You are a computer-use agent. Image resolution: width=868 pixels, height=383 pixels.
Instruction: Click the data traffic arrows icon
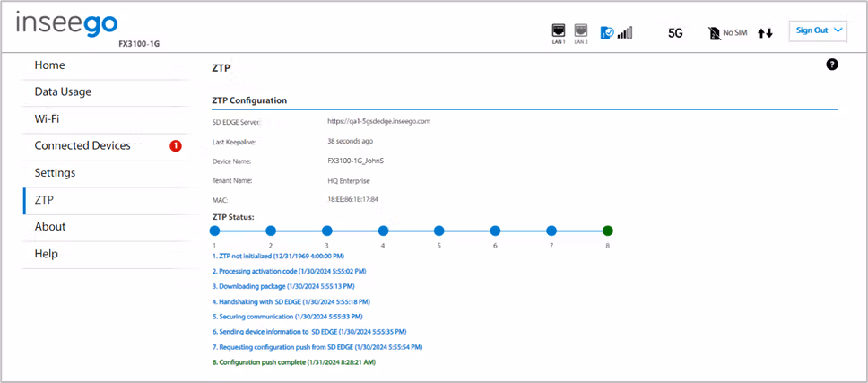(765, 33)
